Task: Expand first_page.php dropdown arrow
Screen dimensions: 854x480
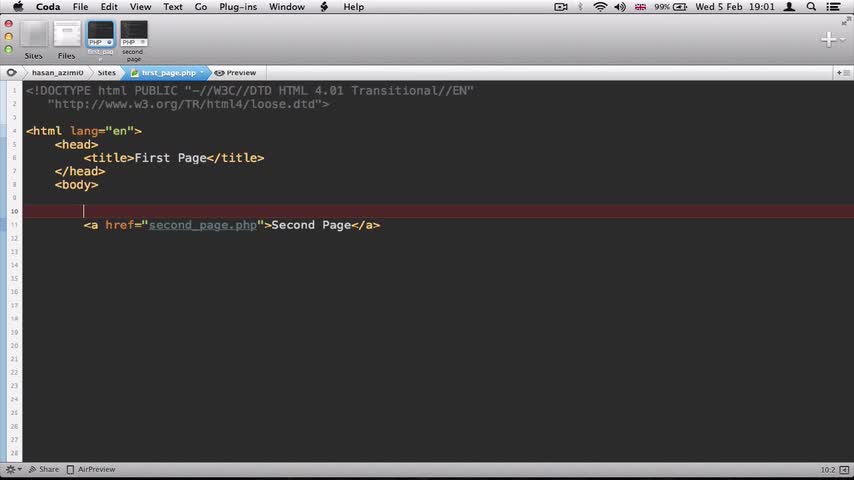Action: tap(202, 72)
